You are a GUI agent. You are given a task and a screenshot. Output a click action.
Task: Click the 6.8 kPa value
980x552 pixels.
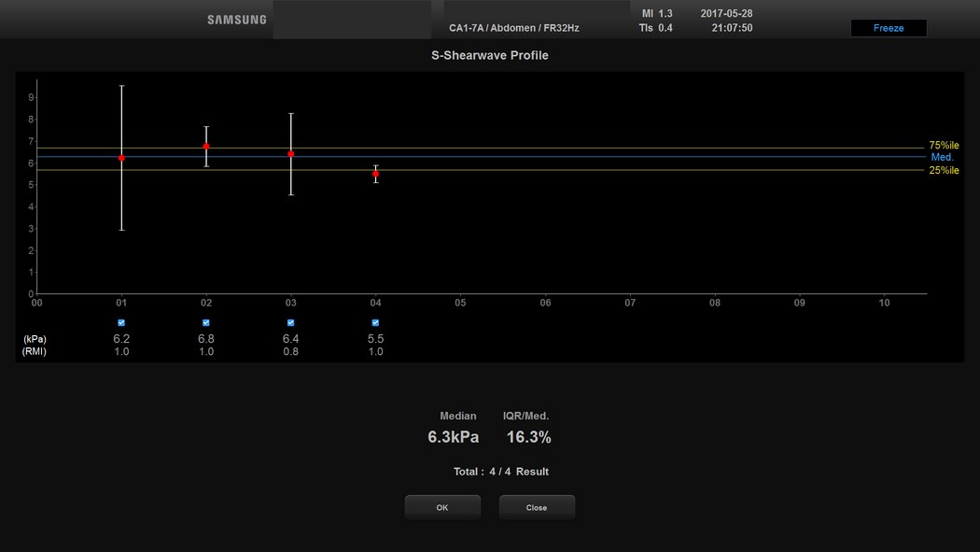click(206, 338)
